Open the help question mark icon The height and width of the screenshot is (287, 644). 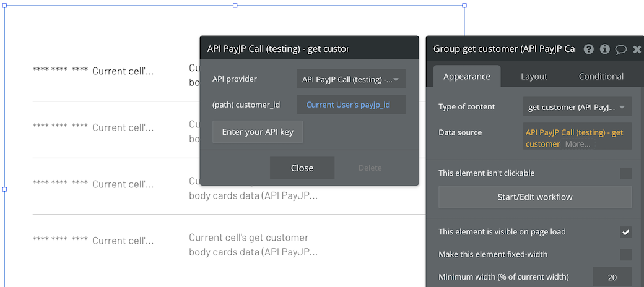tap(588, 49)
